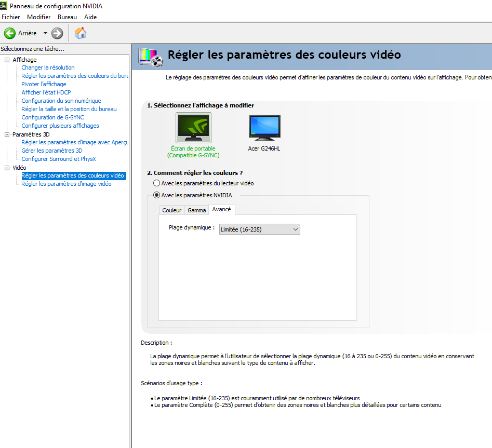
Task: Open Régler les paramètres des couleurs du bureau
Action: [x=75, y=76]
